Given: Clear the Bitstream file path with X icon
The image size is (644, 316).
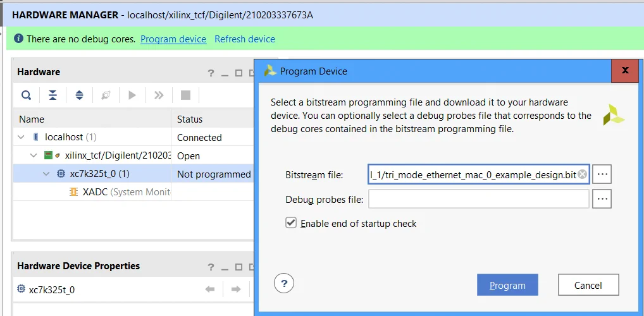Looking at the screenshot, I should 583,174.
